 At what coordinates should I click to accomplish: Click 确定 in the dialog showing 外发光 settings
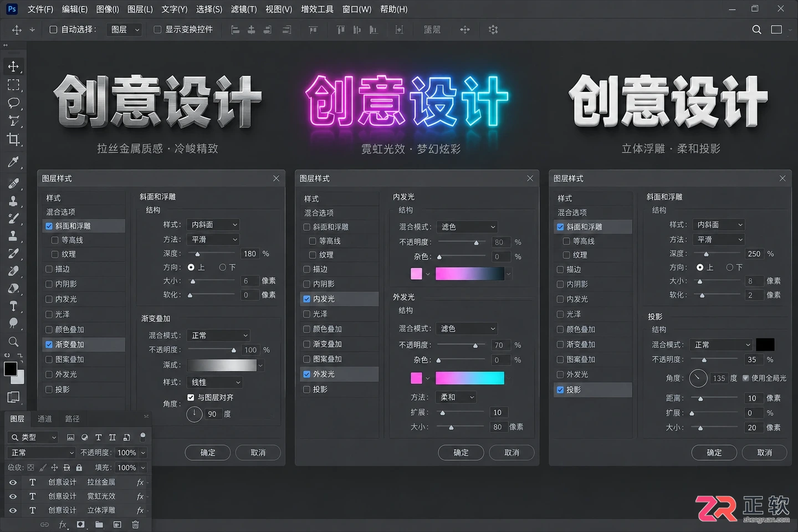pos(461,453)
